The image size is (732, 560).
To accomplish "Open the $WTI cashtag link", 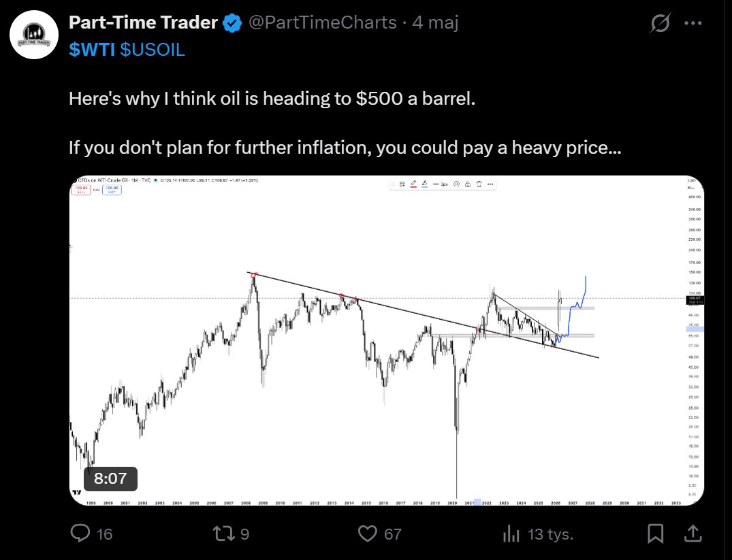I will click(x=91, y=50).
